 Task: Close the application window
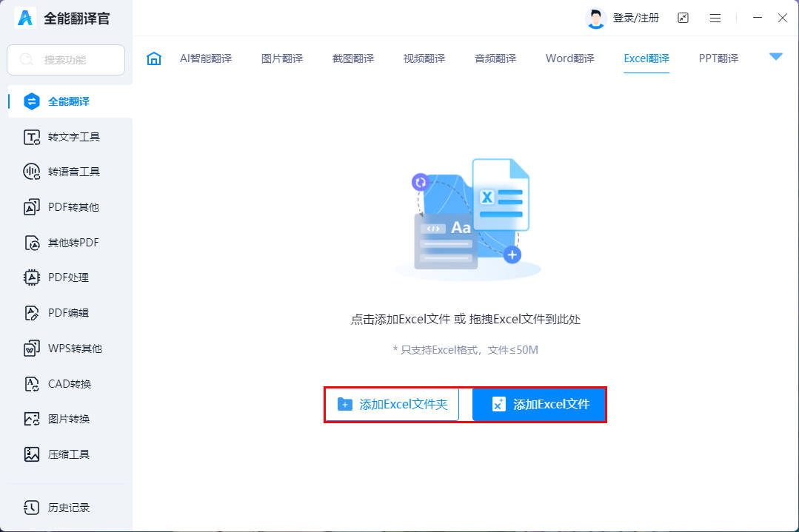pos(783,18)
